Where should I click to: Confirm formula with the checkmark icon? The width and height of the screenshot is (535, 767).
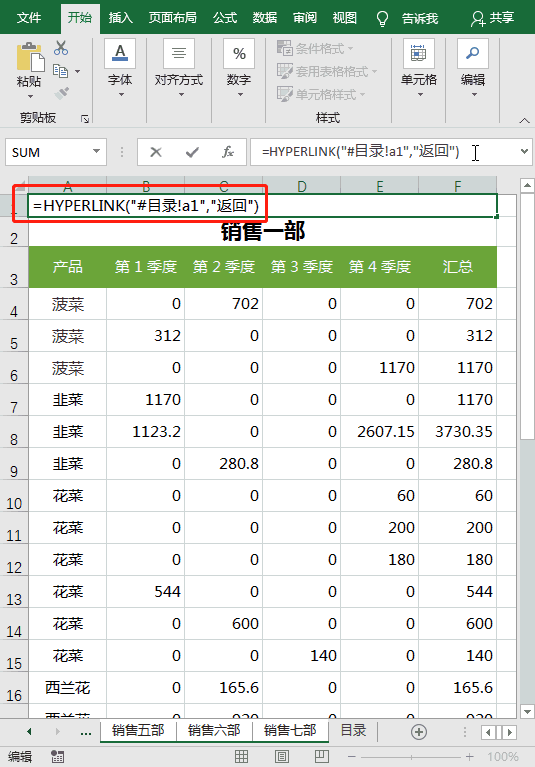click(192, 152)
